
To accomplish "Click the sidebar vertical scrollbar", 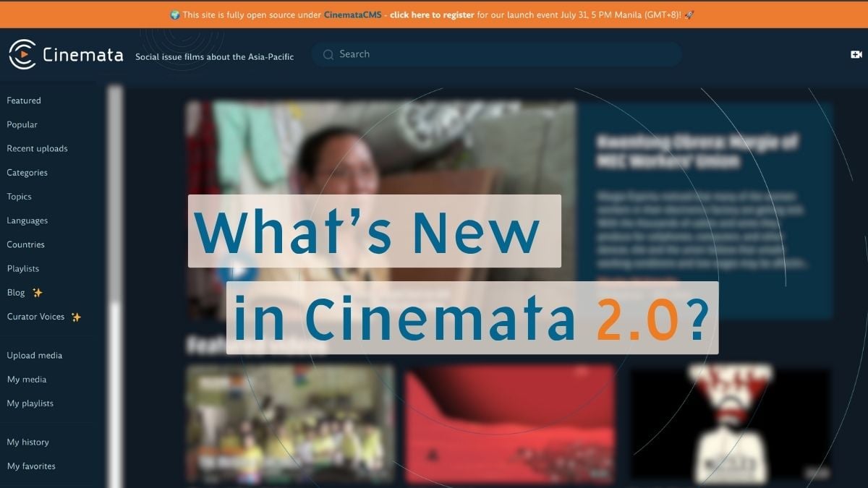I will pos(115,286).
